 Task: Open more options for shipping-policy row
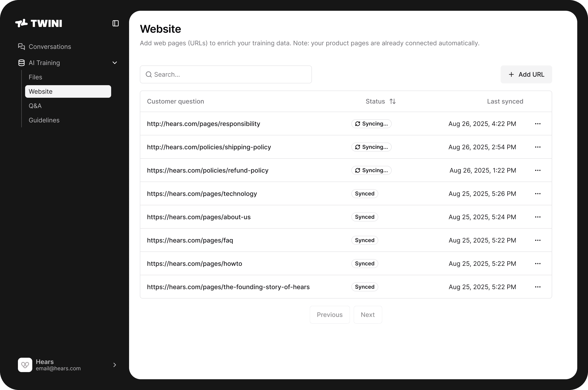[x=538, y=147]
